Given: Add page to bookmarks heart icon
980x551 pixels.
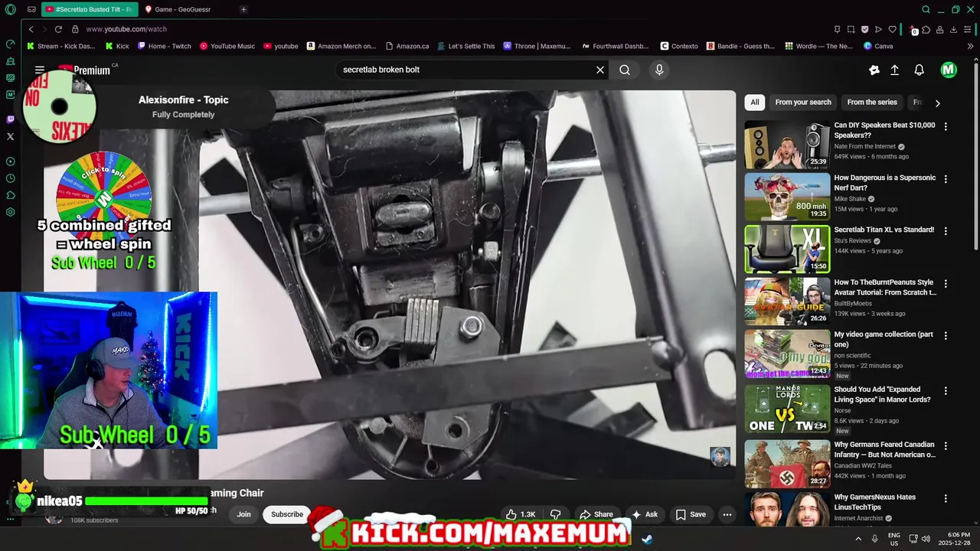Looking at the screenshot, I should pyautogui.click(x=892, y=29).
